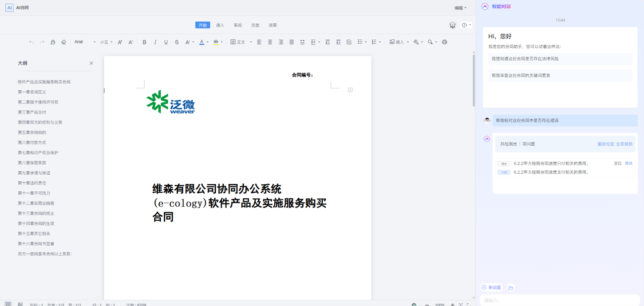
Task: Close the 大纲 outline panel
Action: 91,63
